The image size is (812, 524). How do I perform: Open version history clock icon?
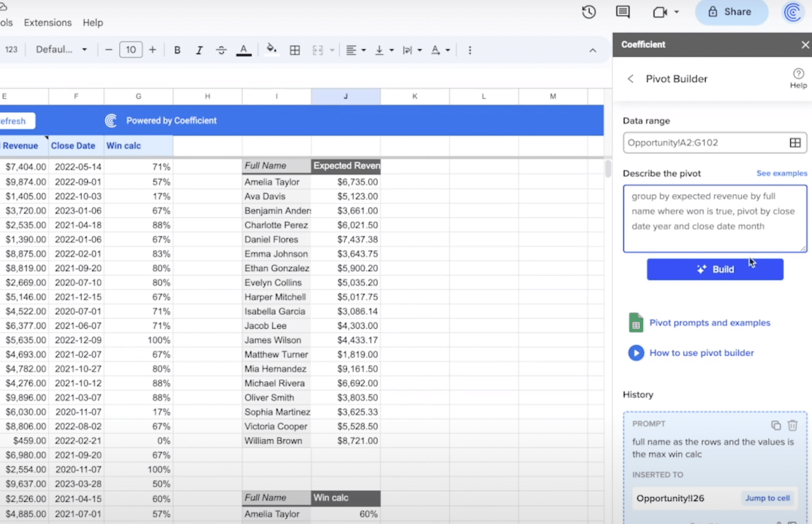tap(589, 12)
